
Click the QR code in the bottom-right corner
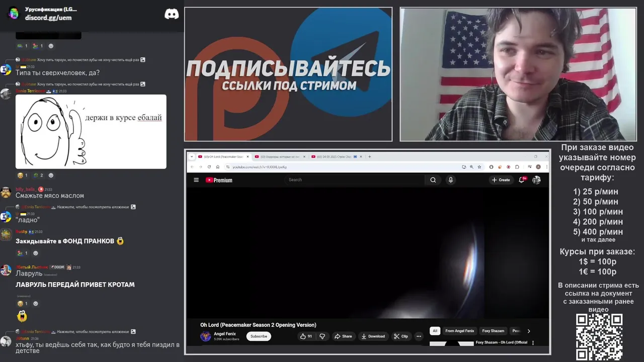click(x=599, y=337)
